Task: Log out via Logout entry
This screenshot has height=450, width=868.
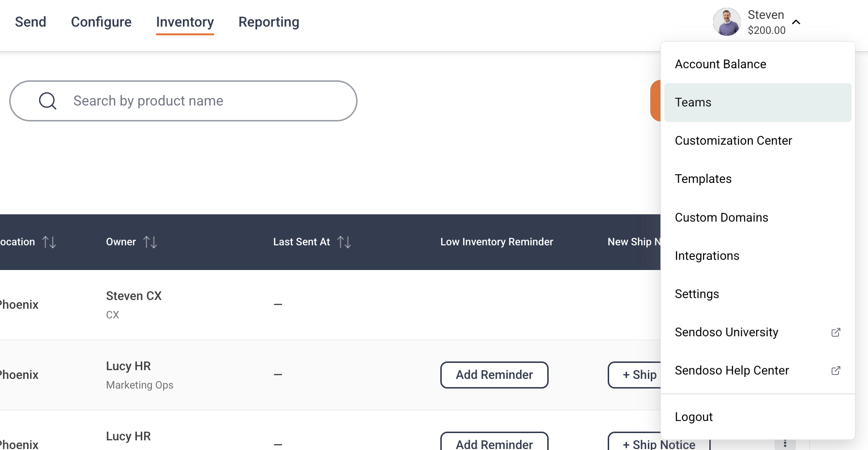Action: tap(758, 417)
